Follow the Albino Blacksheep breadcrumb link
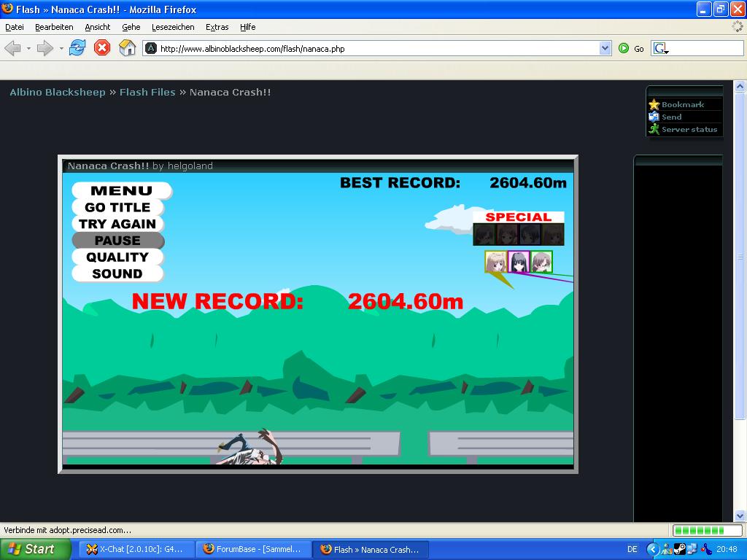This screenshot has height=560, width=747. [57, 93]
